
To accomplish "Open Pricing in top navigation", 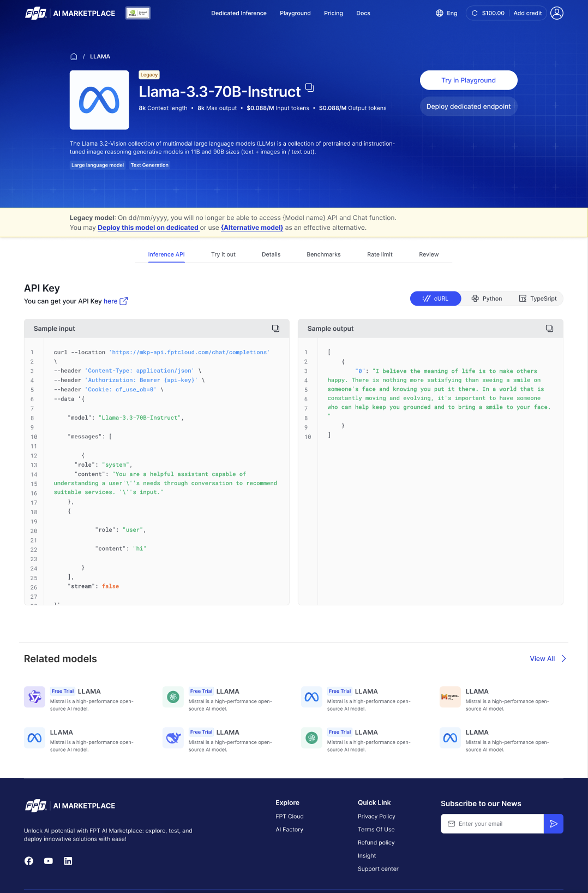I will pos(333,13).
